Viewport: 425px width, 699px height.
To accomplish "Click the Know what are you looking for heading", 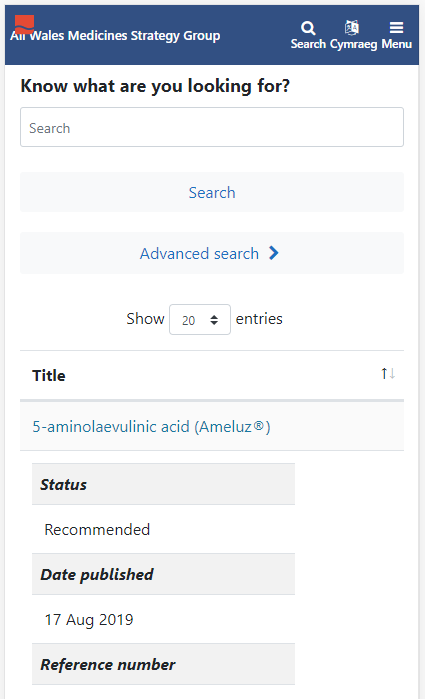I will pos(155,86).
